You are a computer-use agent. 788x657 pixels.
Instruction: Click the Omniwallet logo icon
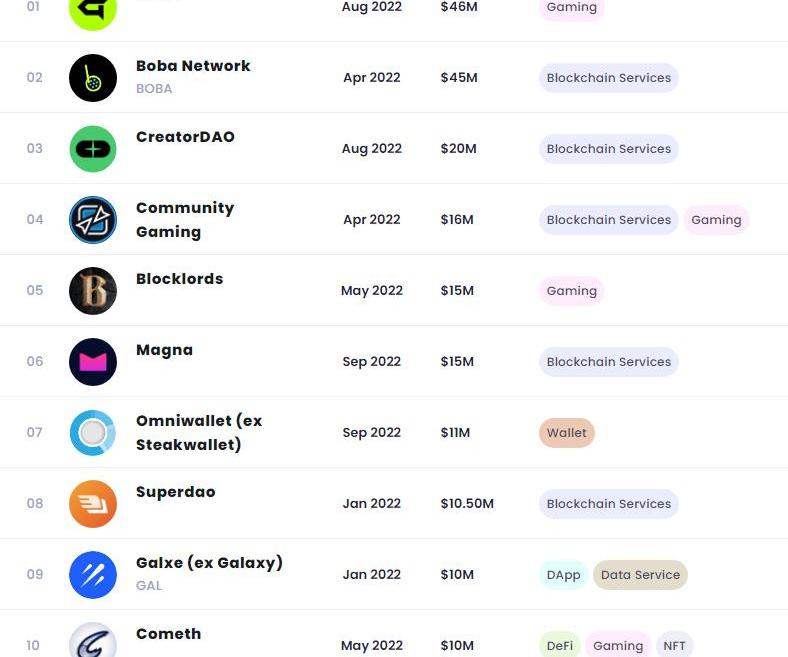[93, 433]
